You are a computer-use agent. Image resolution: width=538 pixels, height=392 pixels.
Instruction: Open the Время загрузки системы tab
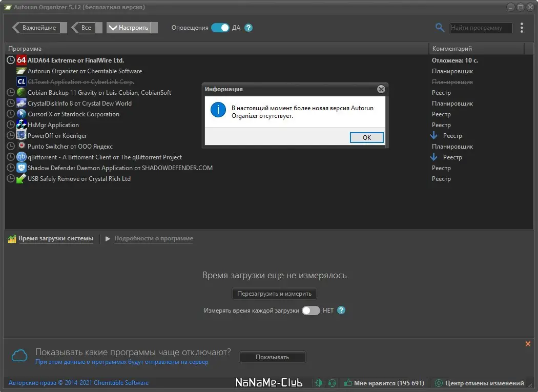tap(55, 238)
